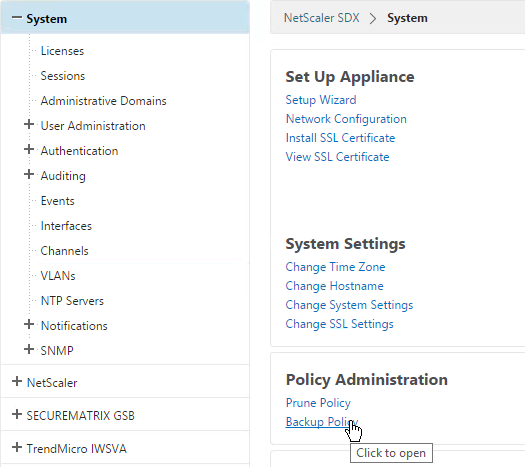Viewport: 525px width, 467px height.
Task: Open the VLANs tree item
Action: [58, 276]
